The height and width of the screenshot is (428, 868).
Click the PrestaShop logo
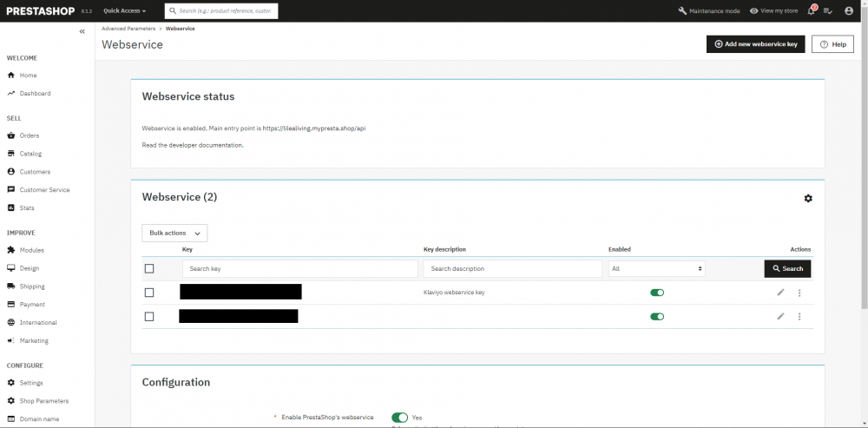pos(41,11)
